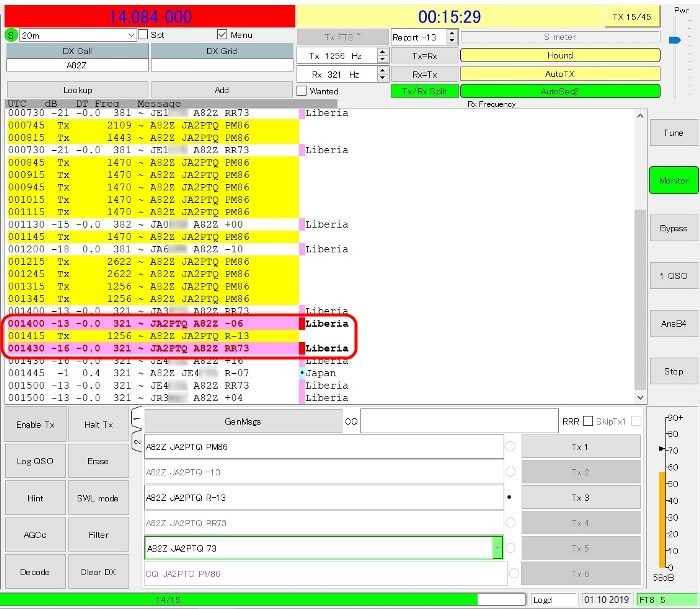The height and width of the screenshot is (609, 700).
Task: Select the 001400 JA2PTQ A82Z -06 decode line
Action: (x=179, y=323)
